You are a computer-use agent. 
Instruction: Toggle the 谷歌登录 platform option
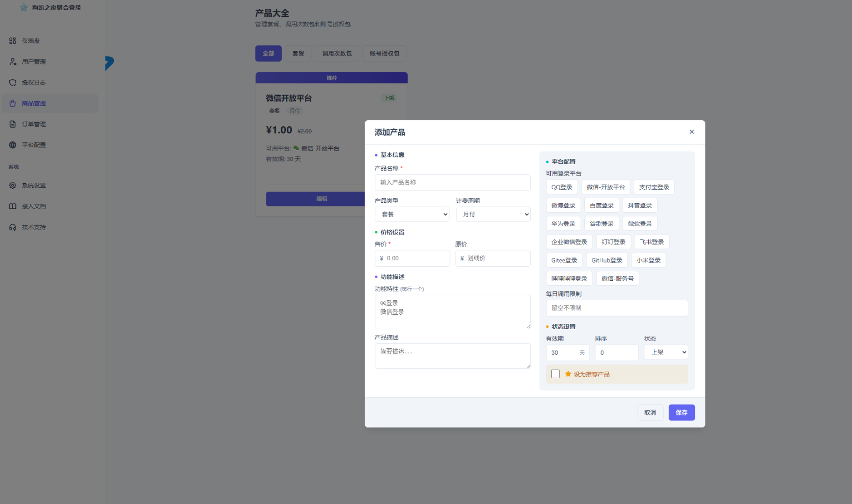tap(602, 223)
